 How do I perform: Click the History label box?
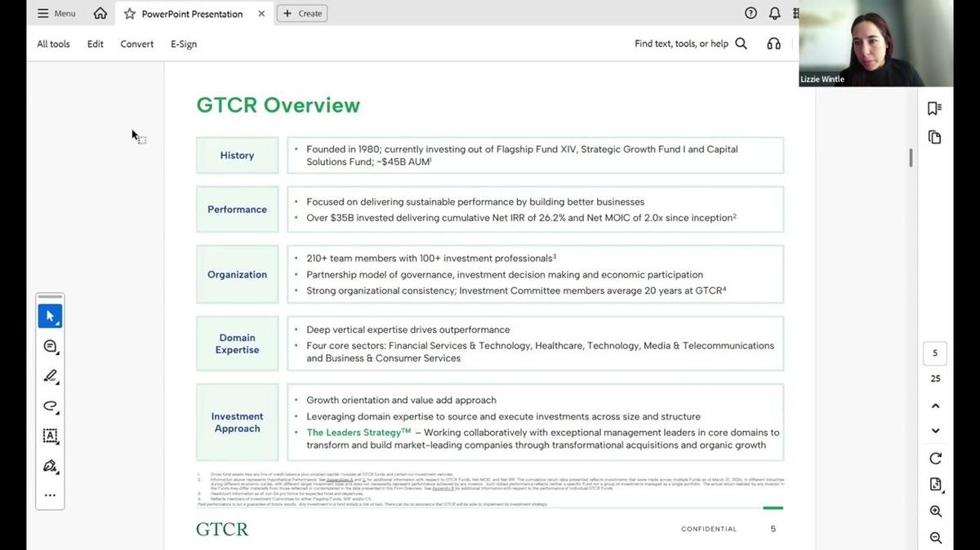click(237, 155)
